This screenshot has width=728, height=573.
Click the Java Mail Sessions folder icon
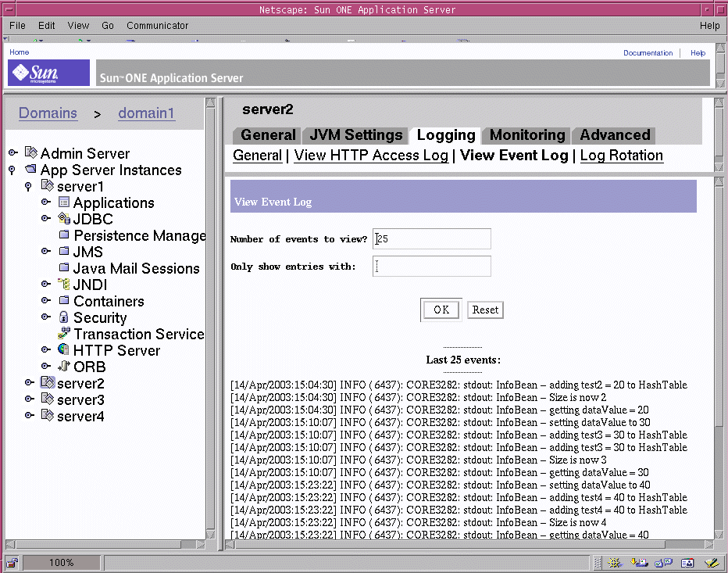(64, 267)
